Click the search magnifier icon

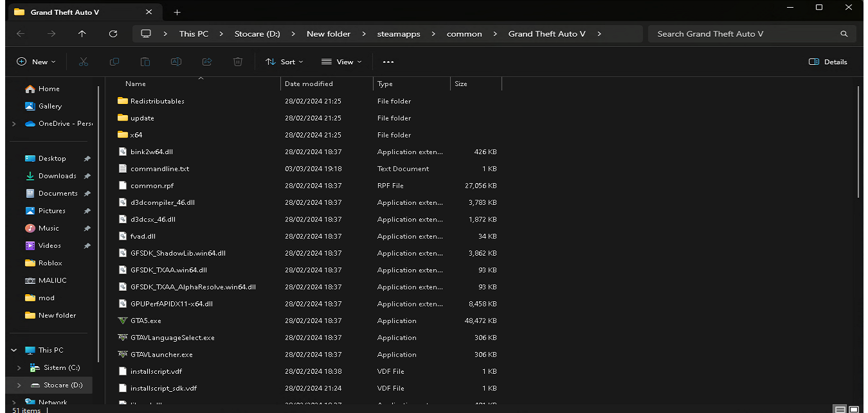844,34
